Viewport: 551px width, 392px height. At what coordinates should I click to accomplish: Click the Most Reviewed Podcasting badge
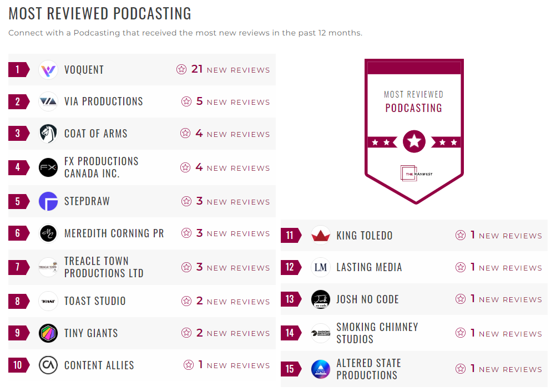414,131
